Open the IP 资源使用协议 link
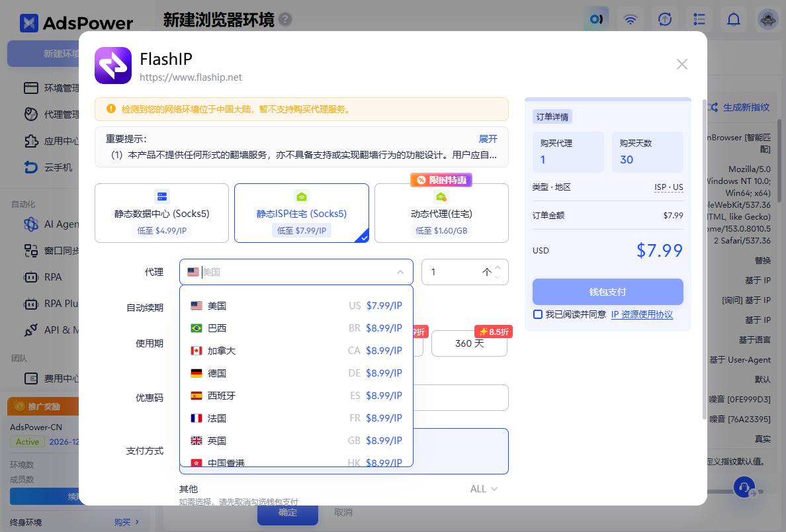 pos(642,314)
